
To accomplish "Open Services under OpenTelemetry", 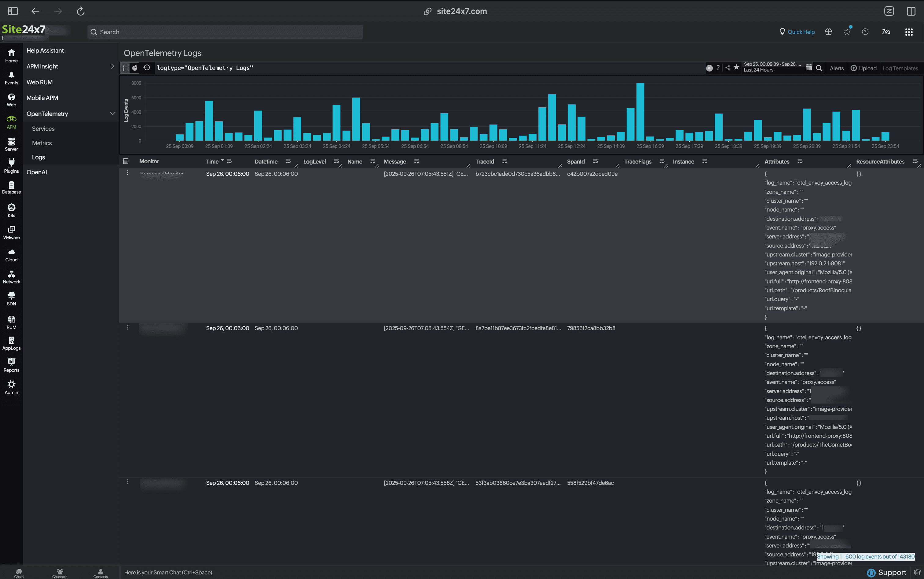I will click(x=43, y=129).
